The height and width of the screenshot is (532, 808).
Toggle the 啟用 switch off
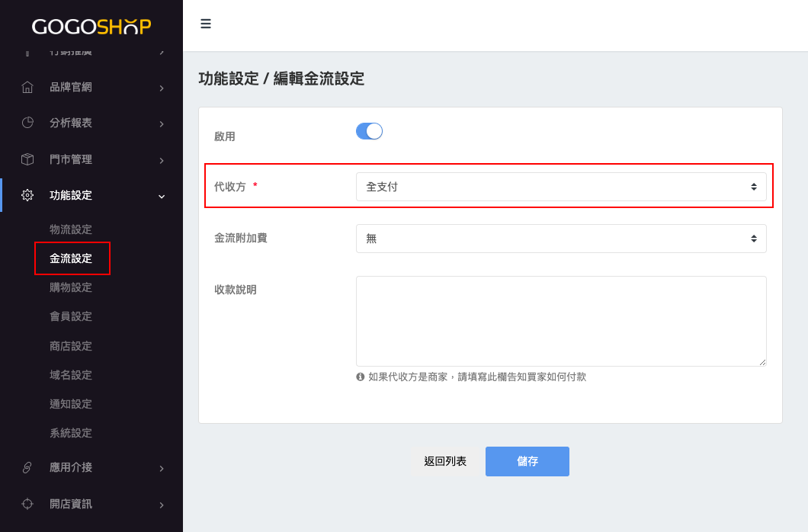point(369,131)
